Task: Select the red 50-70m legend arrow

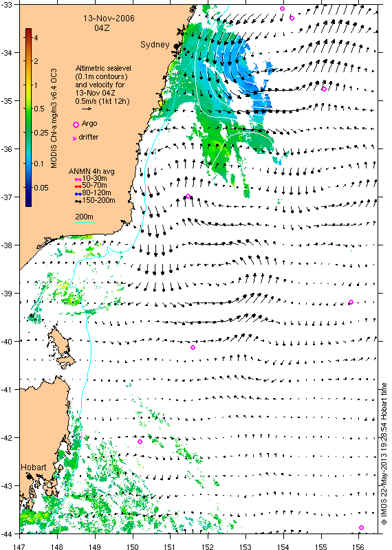Action: (78, 186)
